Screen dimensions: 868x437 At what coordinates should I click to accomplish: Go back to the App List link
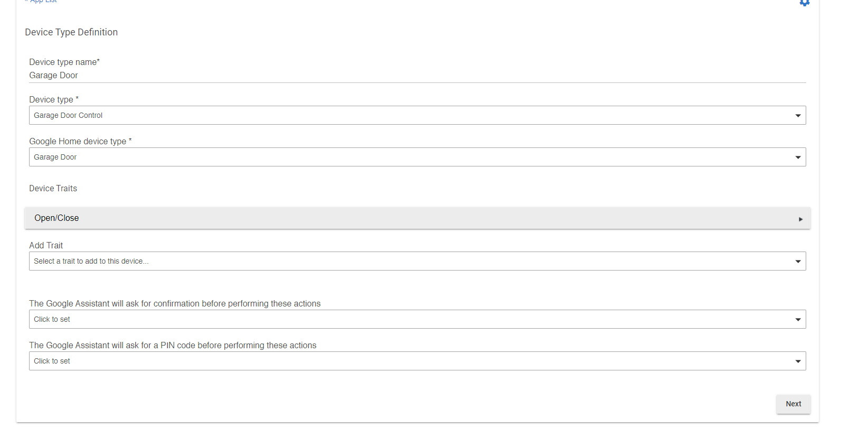click(43, 2)
